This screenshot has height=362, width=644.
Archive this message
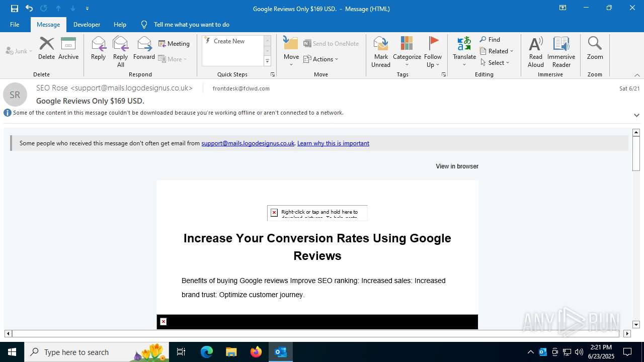pyautogui.click(x=68, y=48)
